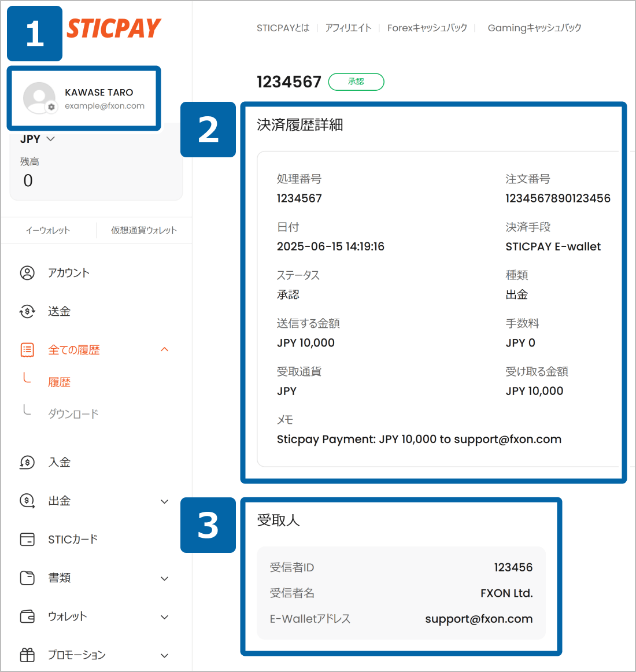Switch to the 仮想通貨ウォレット tab
636x672 pixels.
coord(144,231)
